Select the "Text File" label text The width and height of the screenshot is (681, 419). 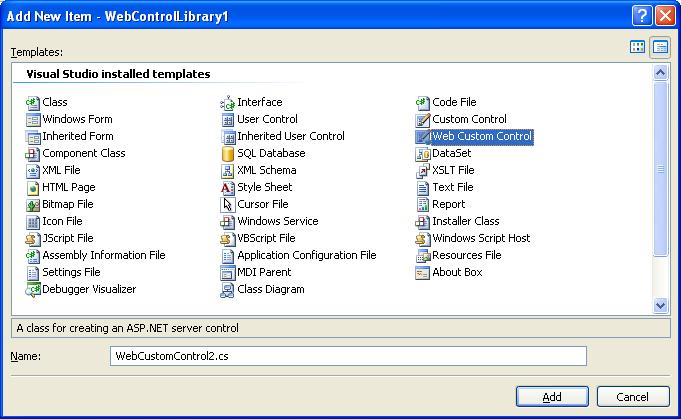(x=453, y=187)
